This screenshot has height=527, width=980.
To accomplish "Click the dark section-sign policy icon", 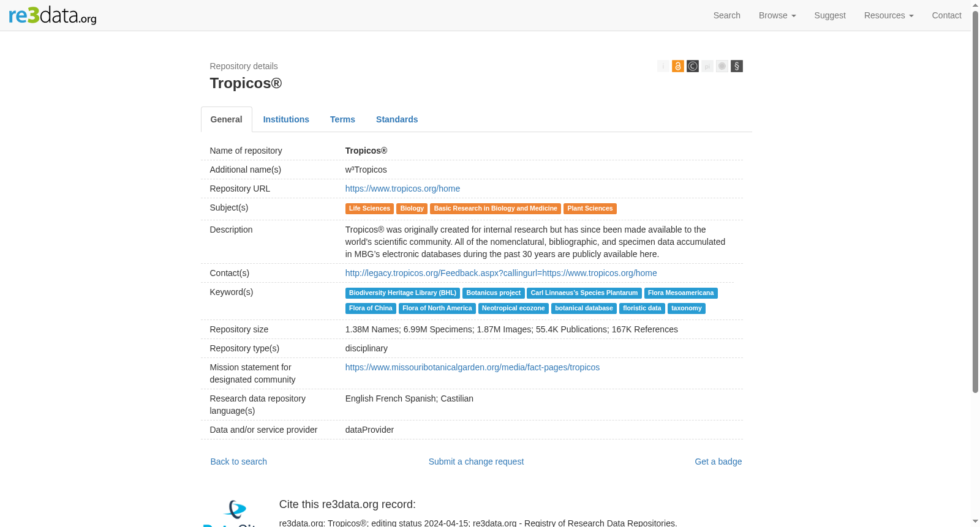I will pyautogui.click(x=737, y=66).
